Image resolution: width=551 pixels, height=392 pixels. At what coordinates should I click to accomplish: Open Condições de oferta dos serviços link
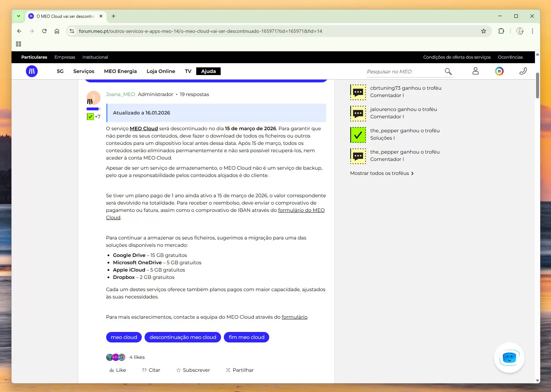pyautogui.click(x=457, y=57)
